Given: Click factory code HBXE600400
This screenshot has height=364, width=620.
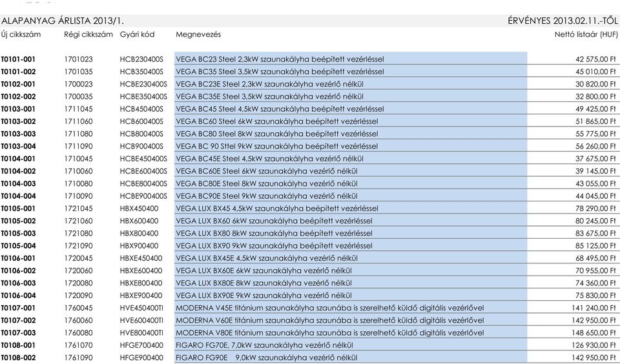Looking at the screenshot, I should point(141,270).
